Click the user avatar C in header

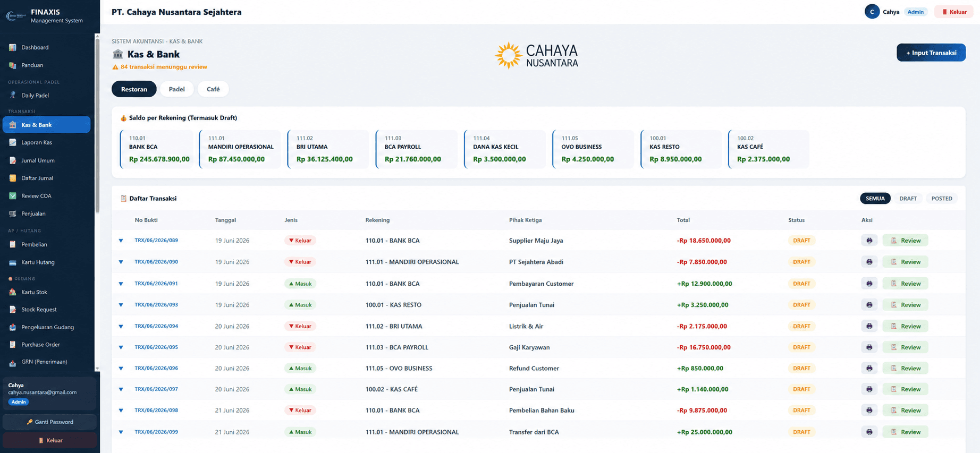(x=872, y=12)
